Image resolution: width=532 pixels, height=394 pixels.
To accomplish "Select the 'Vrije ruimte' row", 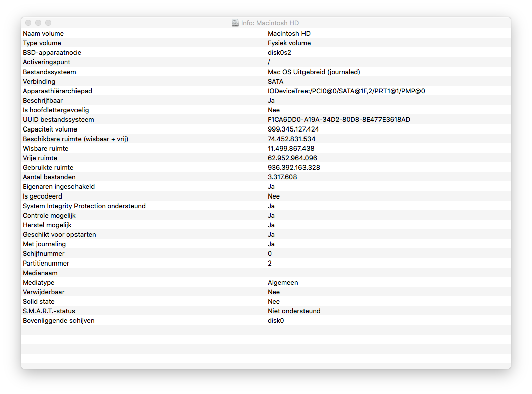I will tap(266, 158).
